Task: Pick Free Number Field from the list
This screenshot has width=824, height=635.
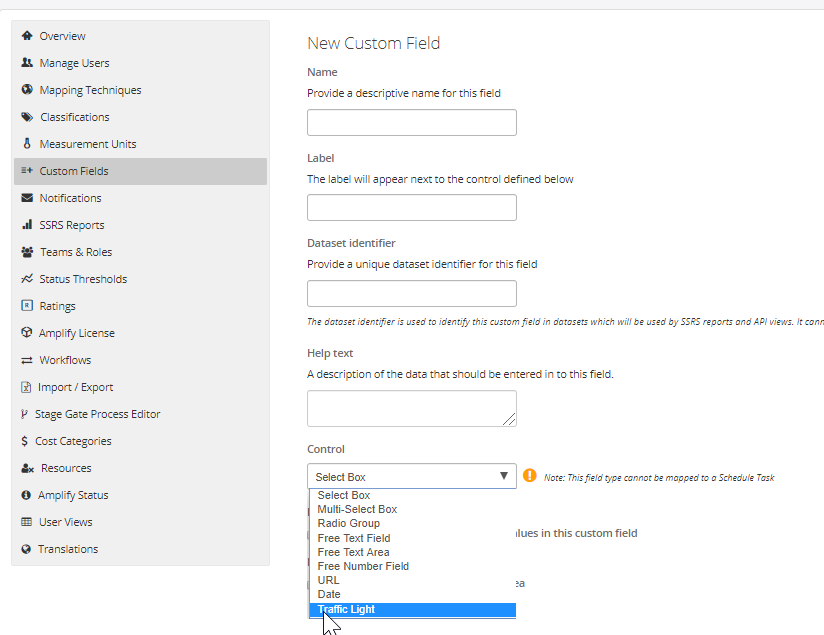Action: pos(362,566)
